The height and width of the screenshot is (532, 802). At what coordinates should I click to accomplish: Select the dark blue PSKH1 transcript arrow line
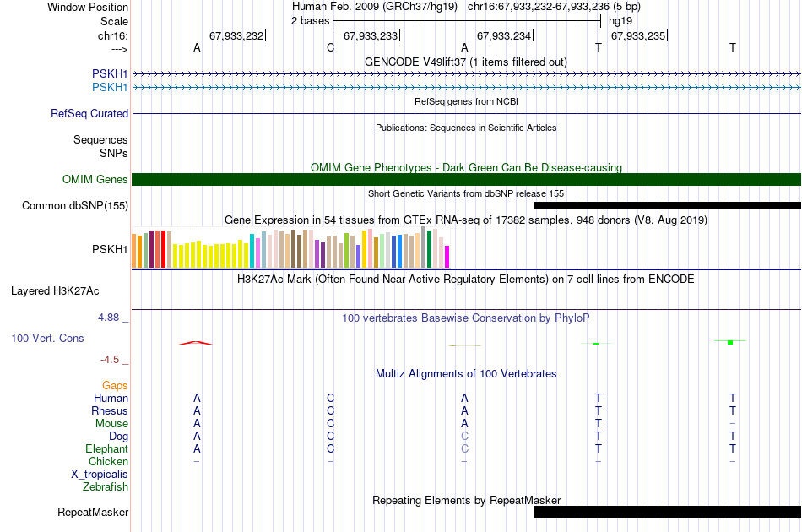pyautogui.click(x=467, y=74)
